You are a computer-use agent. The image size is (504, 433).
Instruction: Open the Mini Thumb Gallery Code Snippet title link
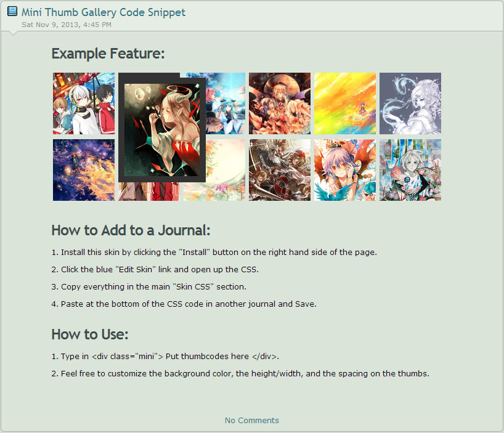point(103,12)
